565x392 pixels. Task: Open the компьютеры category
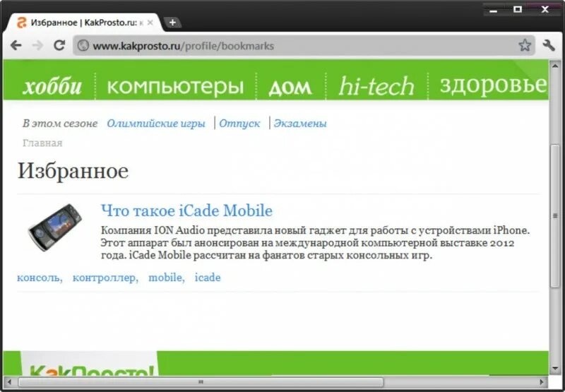click(175, 87)
